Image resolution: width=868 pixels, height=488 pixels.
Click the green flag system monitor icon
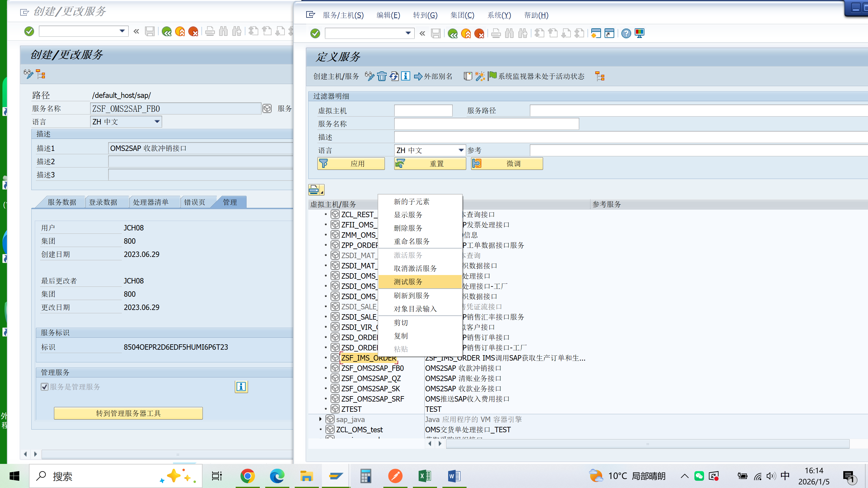tap(492, 76)
